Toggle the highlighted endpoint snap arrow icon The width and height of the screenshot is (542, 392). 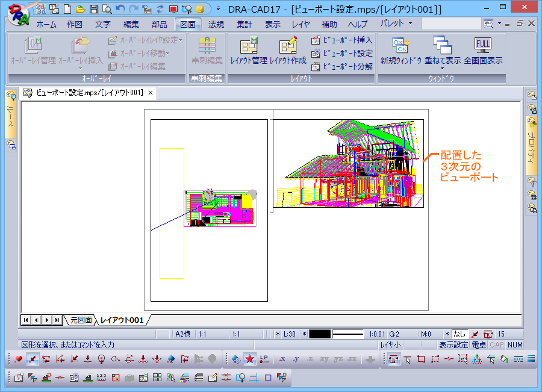click(32, 359)
